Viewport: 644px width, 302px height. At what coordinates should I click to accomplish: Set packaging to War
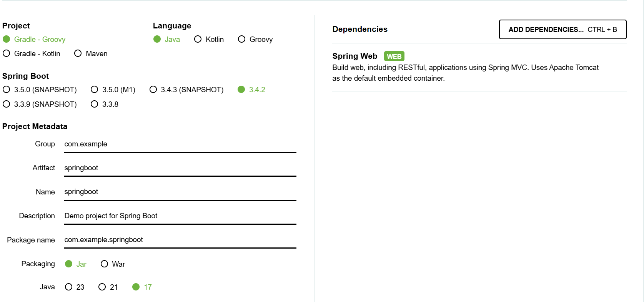click(x=113, y=264)
